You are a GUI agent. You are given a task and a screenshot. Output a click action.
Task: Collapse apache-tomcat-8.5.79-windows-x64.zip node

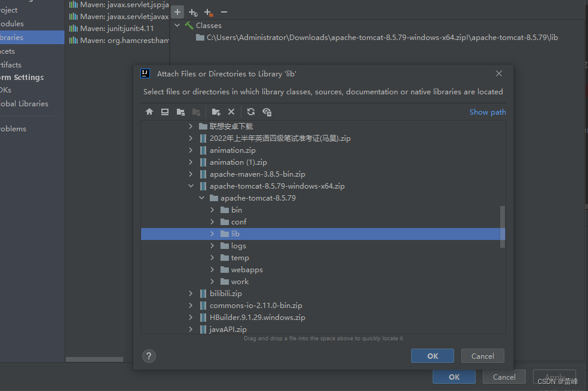tap(191, 186)
